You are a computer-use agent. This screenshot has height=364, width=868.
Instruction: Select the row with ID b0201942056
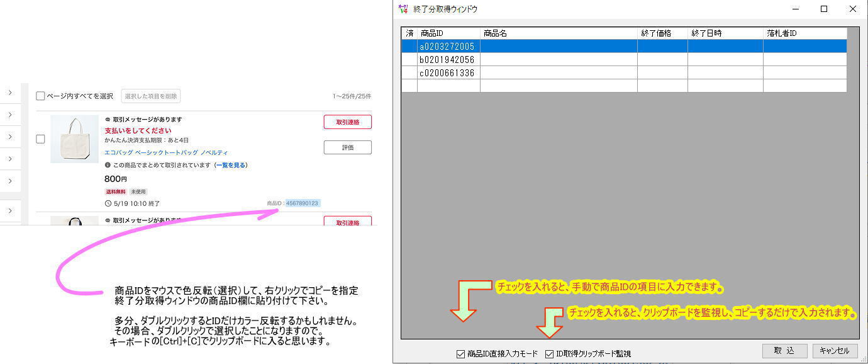point(447,60)
